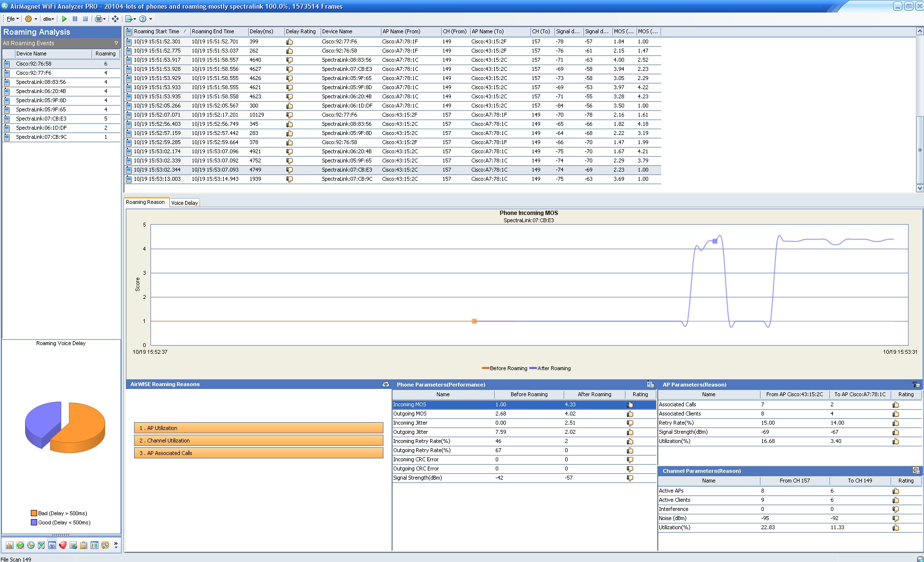Open the settings gear dropdown arrow
The height and width of the screenshot is (562, 924).
coord(36,19)
